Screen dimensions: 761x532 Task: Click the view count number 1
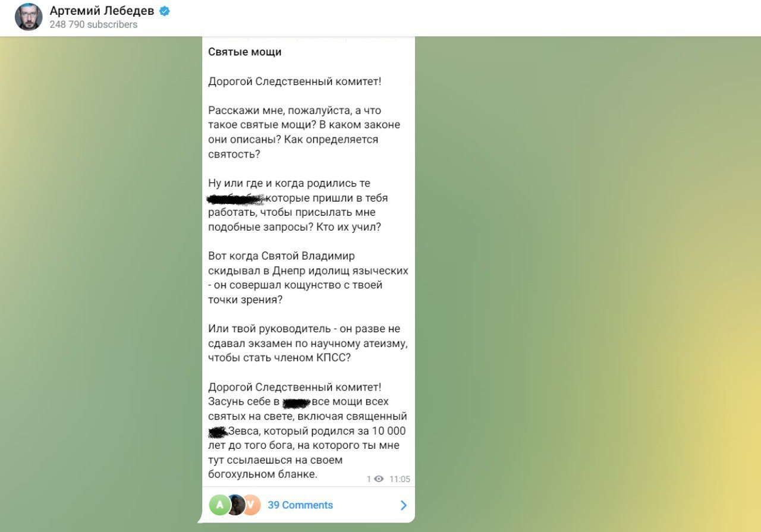tap(369, 479)
